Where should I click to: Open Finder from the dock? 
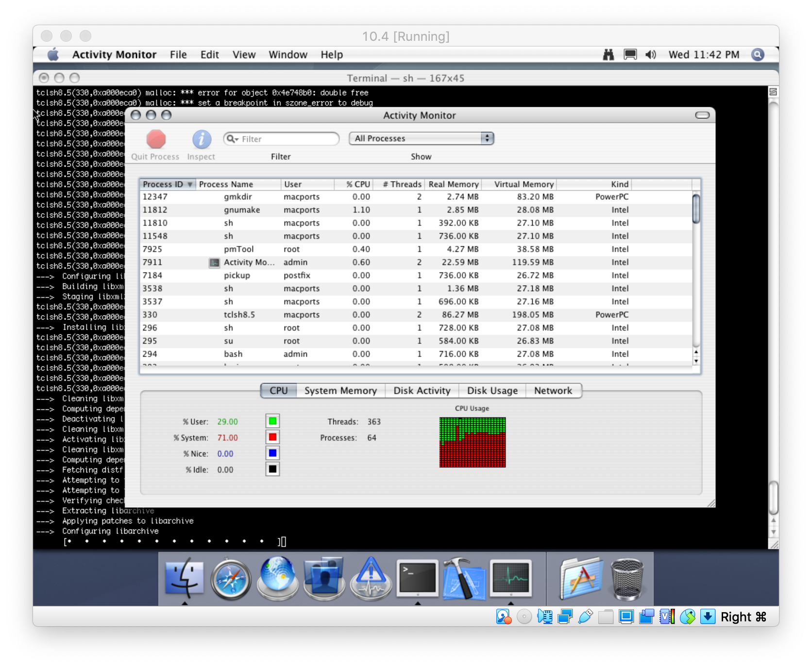click(x=185, y=578)
